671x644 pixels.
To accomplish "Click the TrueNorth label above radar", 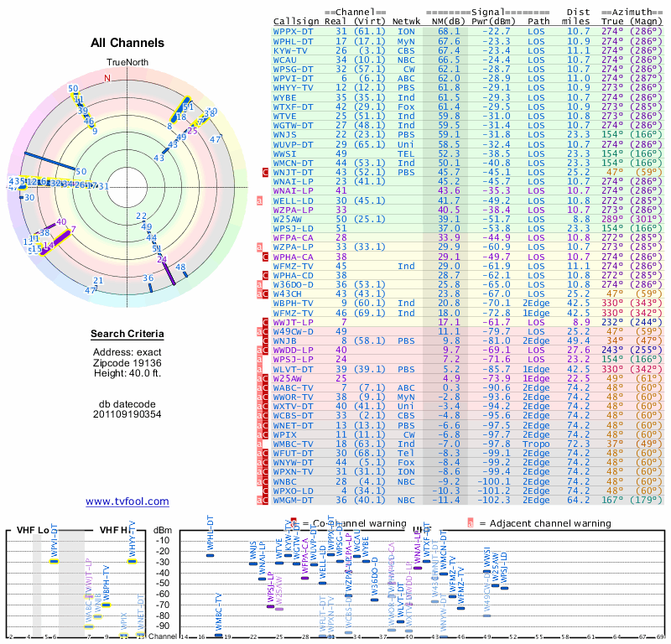I will click(127, 62).
